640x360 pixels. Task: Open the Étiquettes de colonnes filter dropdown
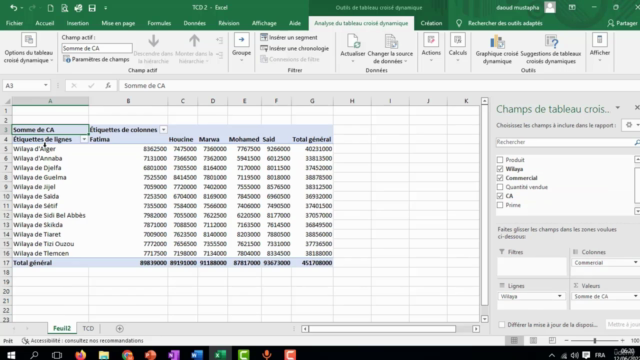click(x=163, y=130)
